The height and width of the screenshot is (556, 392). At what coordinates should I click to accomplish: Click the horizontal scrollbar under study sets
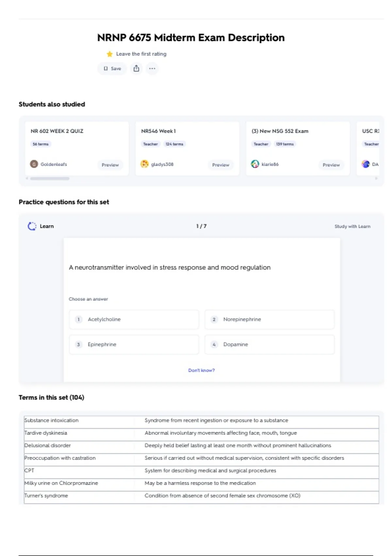[50, 179]
